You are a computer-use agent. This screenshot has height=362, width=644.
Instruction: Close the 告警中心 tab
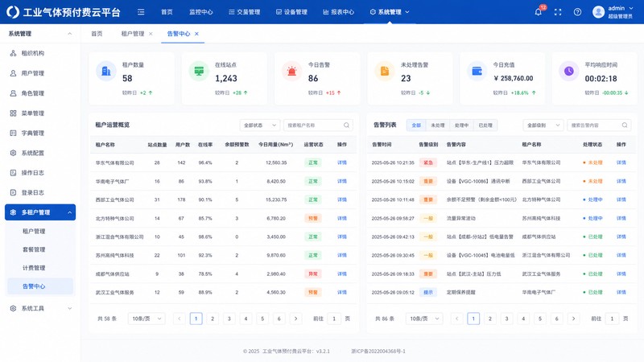pos(196,34)
